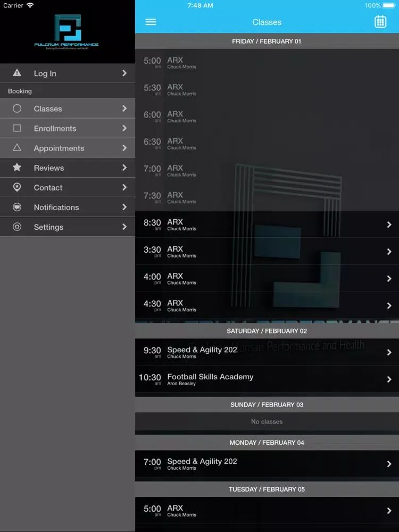
Task: Select the past 7:30 am ARX class
Action: [x=267, y=197]
